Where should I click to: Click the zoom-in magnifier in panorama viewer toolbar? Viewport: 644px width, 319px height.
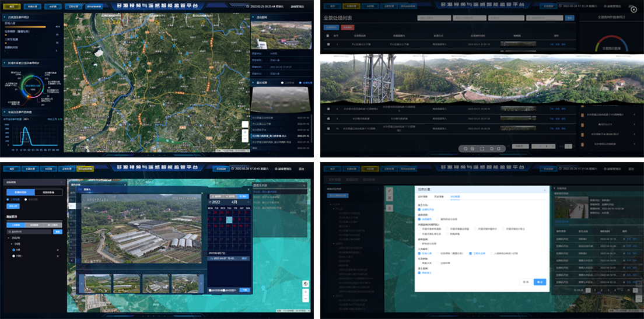(x=473, y=149)
